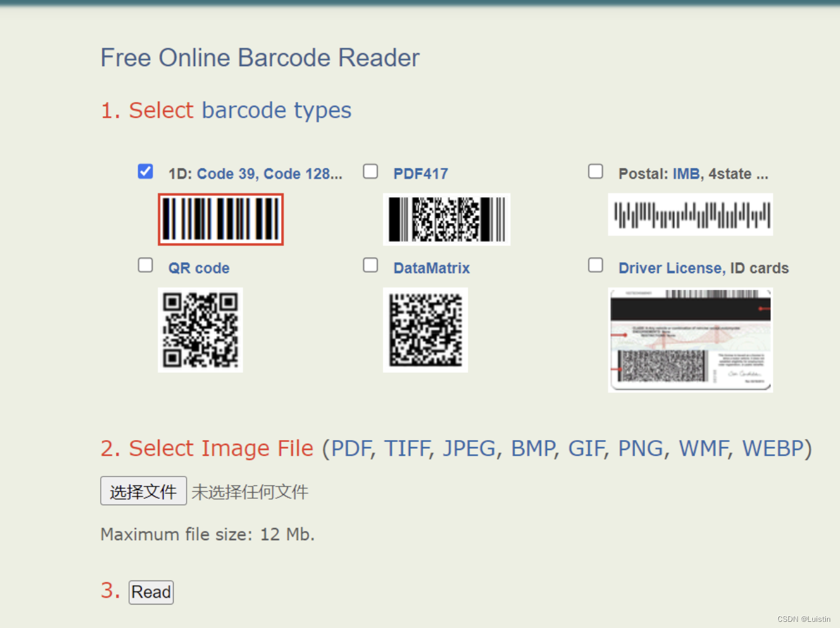Tick the Postal IMB 4state checkbox
Screen dimensions: 840x628
(x=595, y=171)
